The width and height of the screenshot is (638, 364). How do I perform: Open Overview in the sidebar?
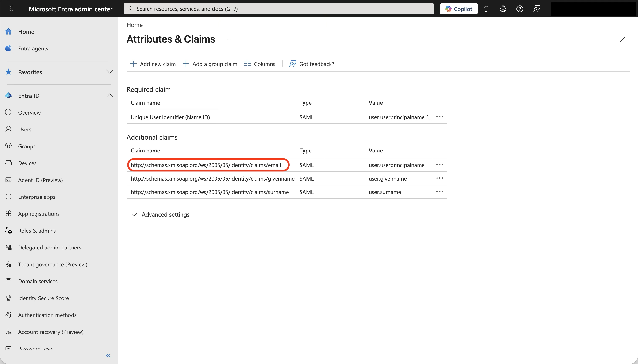click(29, 112)
